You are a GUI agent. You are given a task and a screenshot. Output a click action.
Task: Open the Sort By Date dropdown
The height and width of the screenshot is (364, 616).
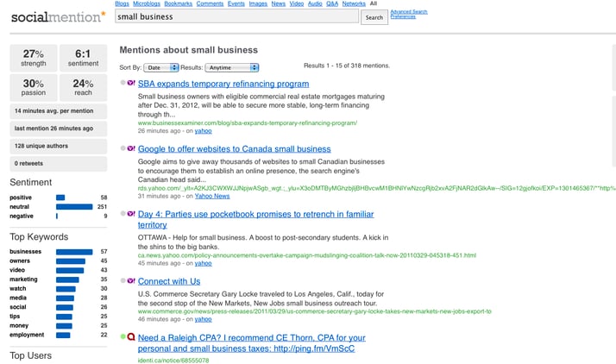161,67
